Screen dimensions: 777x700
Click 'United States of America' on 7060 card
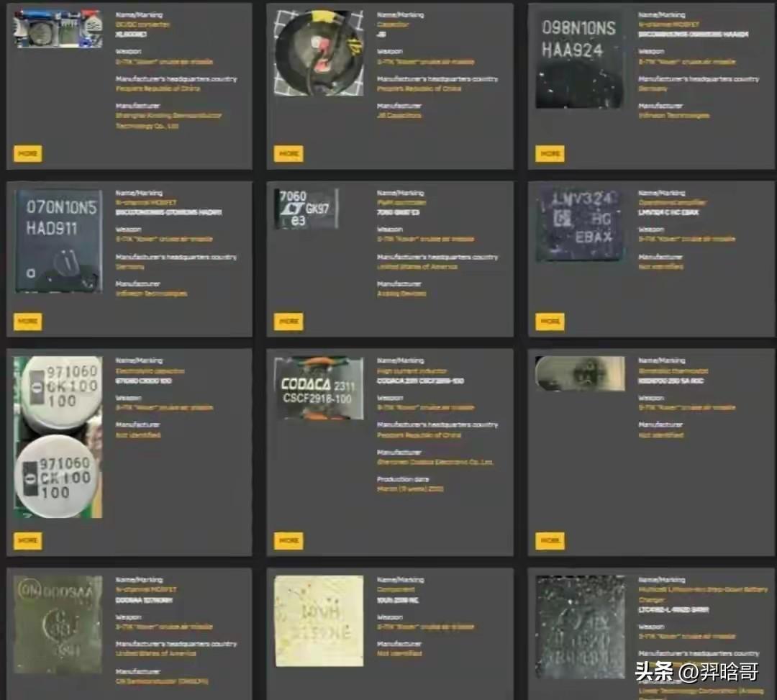(x=417, y=266)
